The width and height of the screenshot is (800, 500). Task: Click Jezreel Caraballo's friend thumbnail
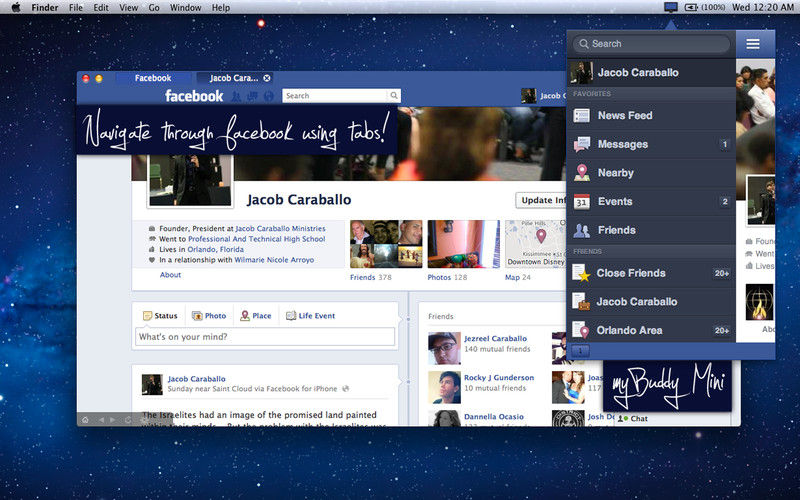tap(444, 348)
